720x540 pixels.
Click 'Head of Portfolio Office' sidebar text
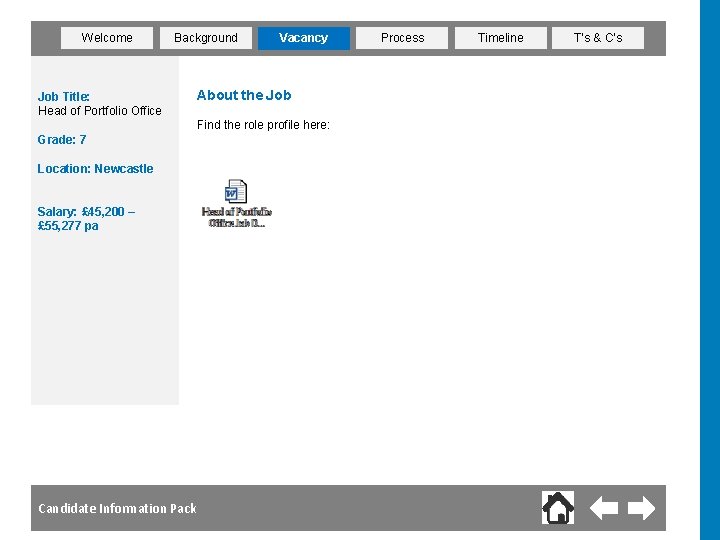(x=100, y=111)
